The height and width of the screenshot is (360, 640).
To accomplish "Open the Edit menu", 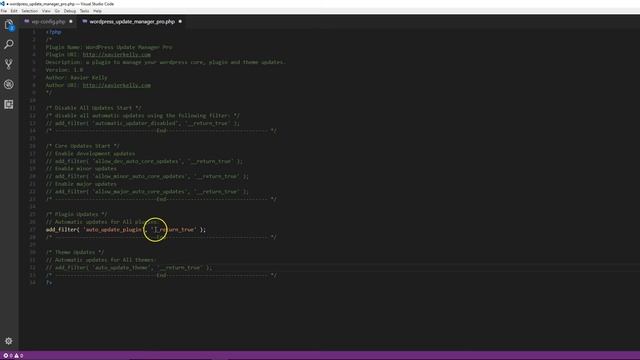I will (14, 11).
